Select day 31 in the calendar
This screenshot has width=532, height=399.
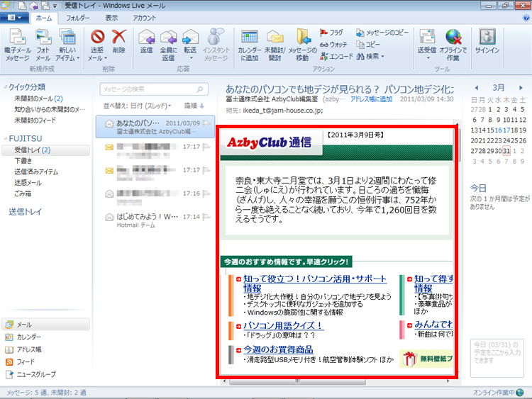point(506,151)
